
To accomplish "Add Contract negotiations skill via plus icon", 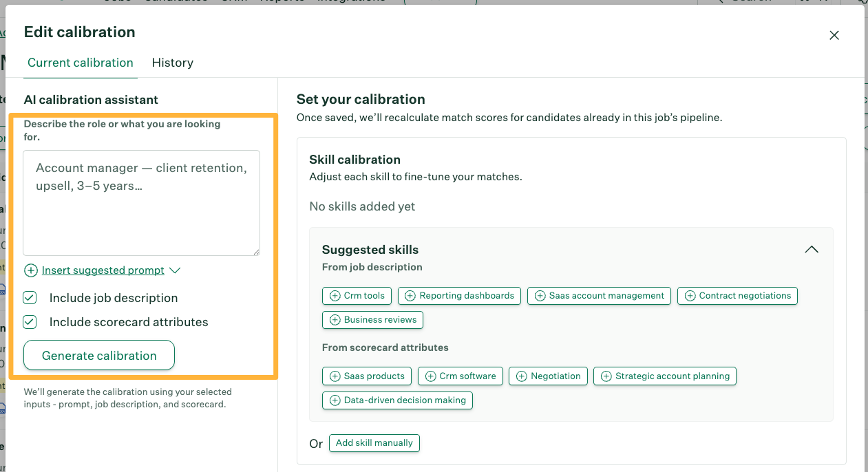I will pyautogui.click(x=690, y=296).
